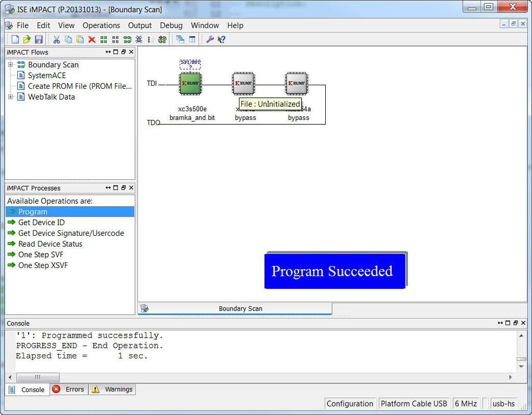
Task: Click the initialize chain toolbar icon
Action: [127, 39]
